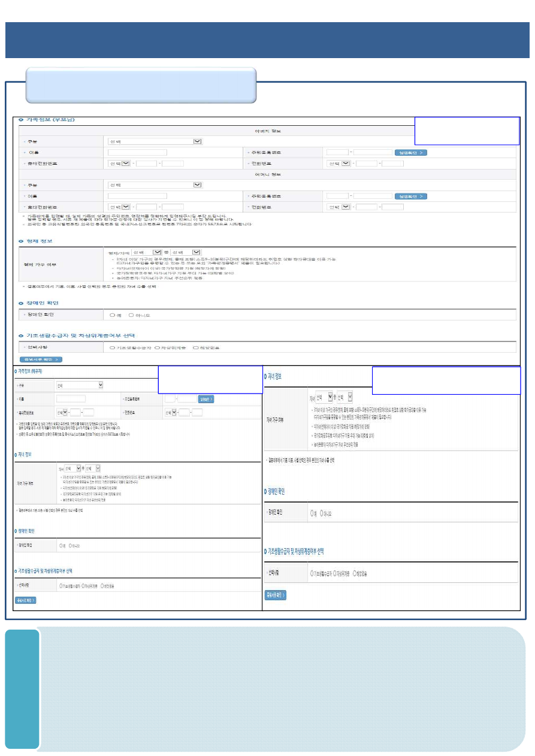Choose 기초생활수급자 radio in parents form
535x756 pixels.
coord(112,347)
